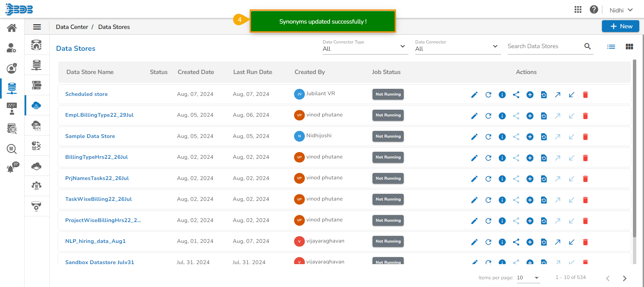
Task: Open the notifications bell in sidebar
Action: 11,168
